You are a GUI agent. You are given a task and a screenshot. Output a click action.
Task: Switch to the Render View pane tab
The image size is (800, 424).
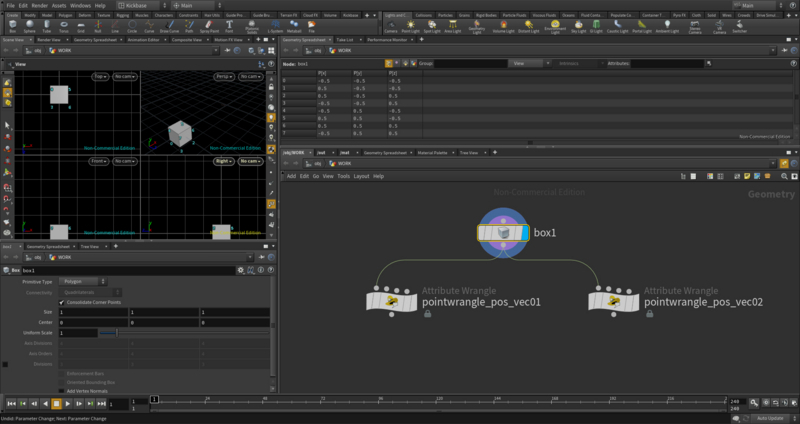(49, 39)
